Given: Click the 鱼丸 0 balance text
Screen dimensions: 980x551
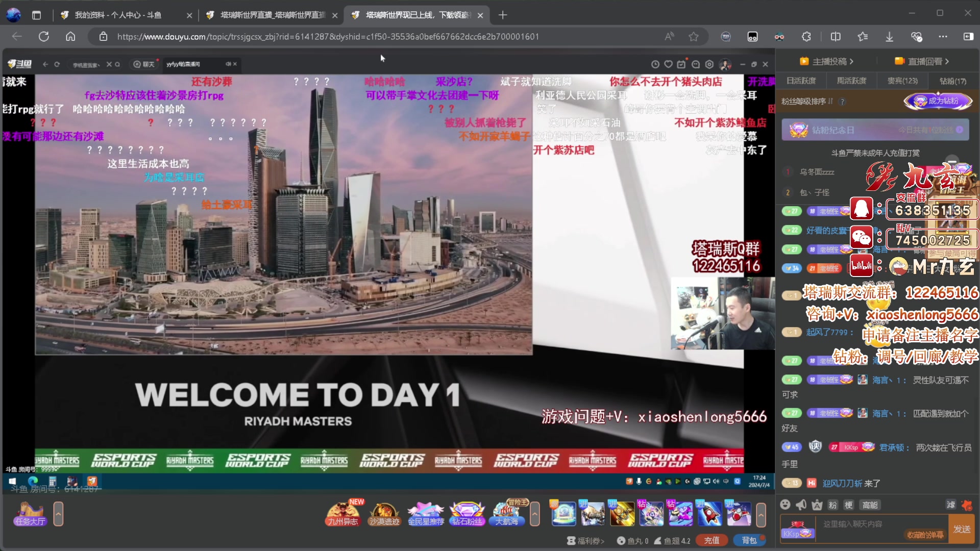Looking at the screenshot, I should (x=633, y=541).
